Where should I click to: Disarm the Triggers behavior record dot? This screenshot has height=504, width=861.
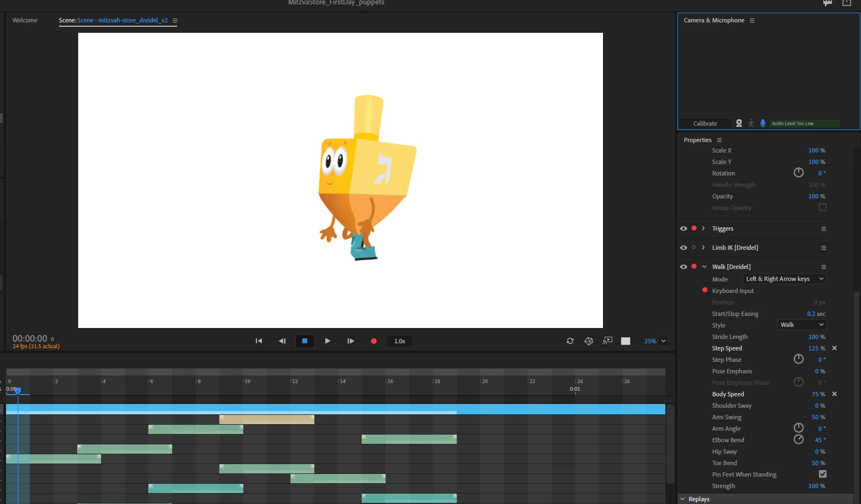tap(694, 228)
